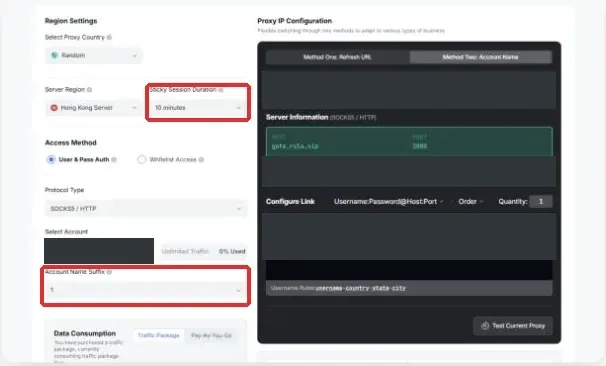Click info icon beside Select Proxy Country
Image resolution: width=606 pixels, height=366 pixels.
click(109, 37)
